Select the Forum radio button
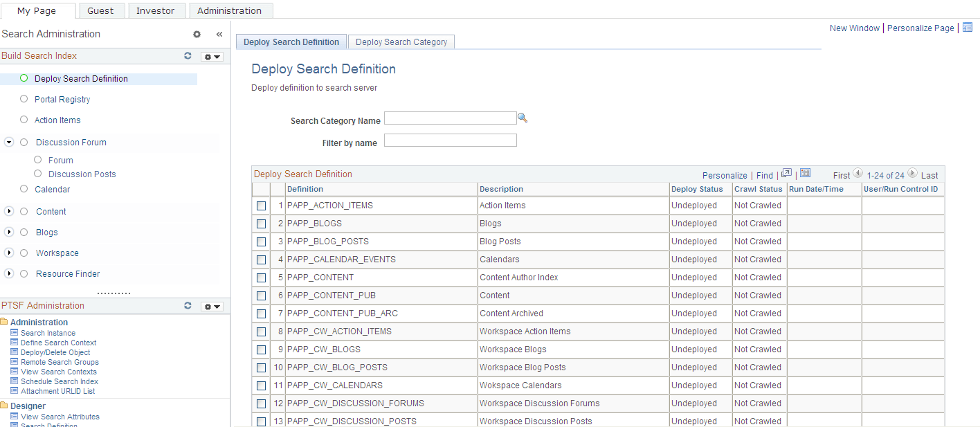This screenshot has height=427, width=980. 38,160
